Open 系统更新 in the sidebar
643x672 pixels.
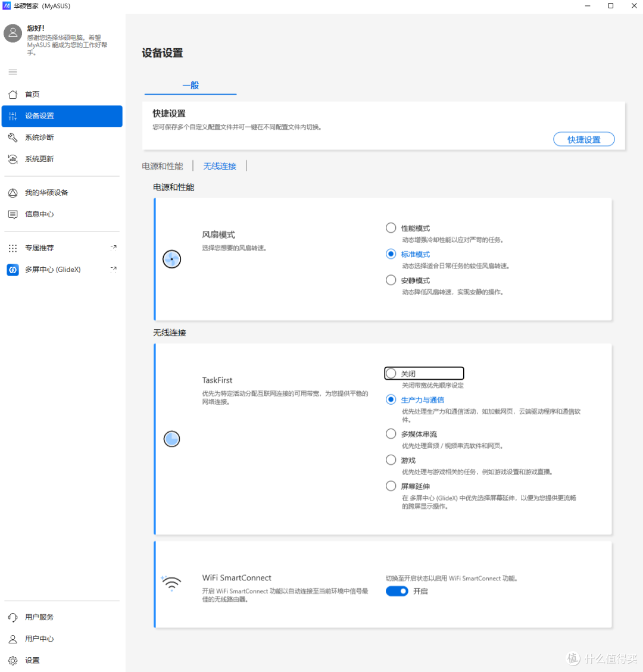coord(62,159)
